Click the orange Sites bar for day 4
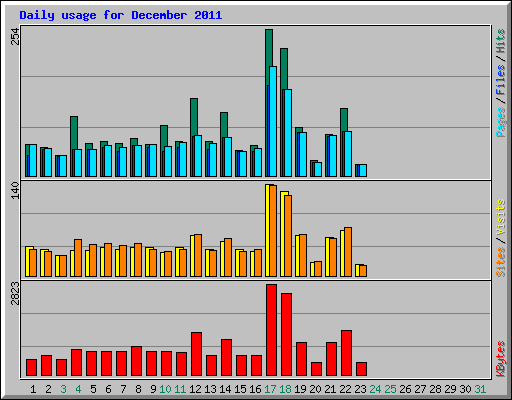 78,258
